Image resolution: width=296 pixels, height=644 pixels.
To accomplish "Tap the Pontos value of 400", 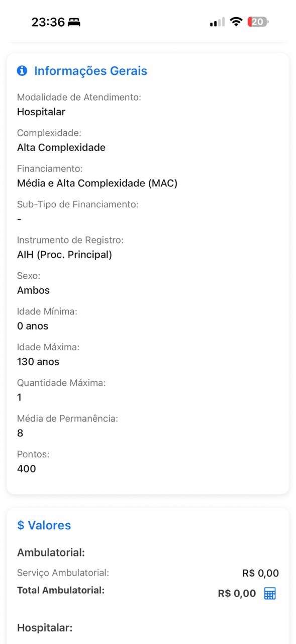I will point(26,468).
